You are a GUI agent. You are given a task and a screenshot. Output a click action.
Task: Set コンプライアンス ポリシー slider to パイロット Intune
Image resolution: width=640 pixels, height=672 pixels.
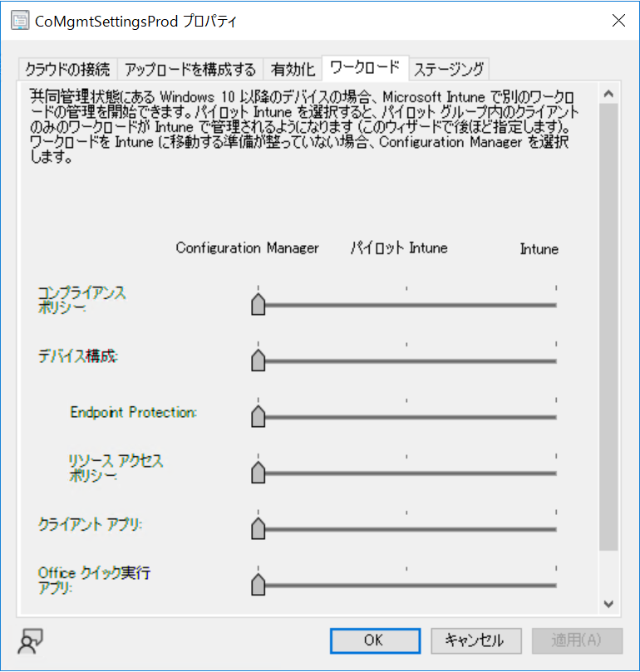(406, 305)
